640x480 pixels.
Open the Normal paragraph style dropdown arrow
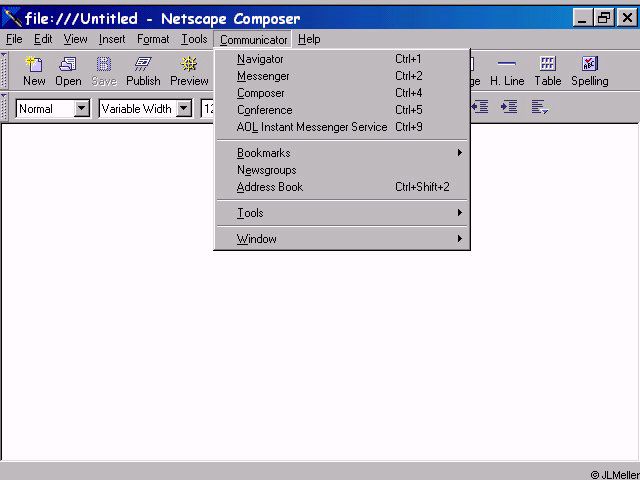[82, 109]
